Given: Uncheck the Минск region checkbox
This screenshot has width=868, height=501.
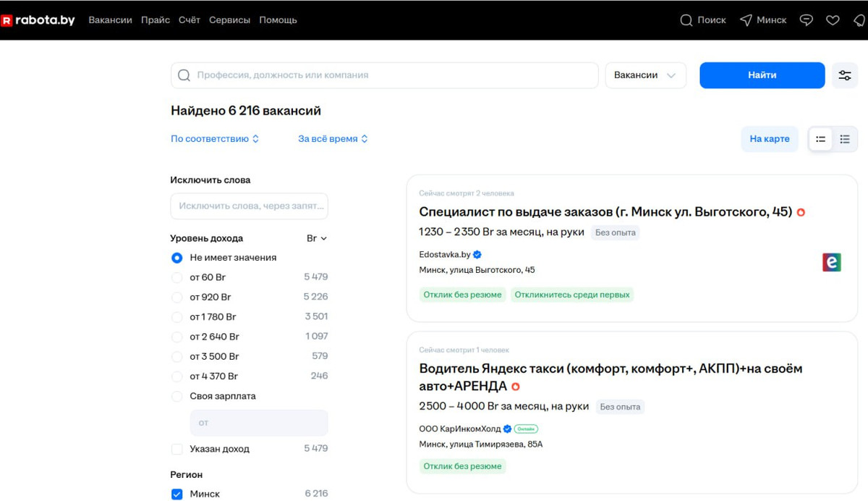Looking at the screenshot, I should point(177,494).
